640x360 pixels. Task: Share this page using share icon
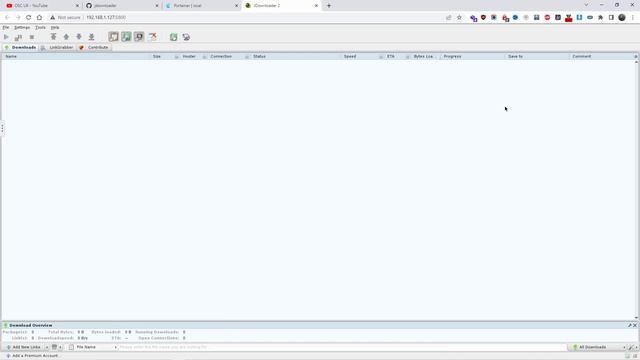click(x=449, y=18)
